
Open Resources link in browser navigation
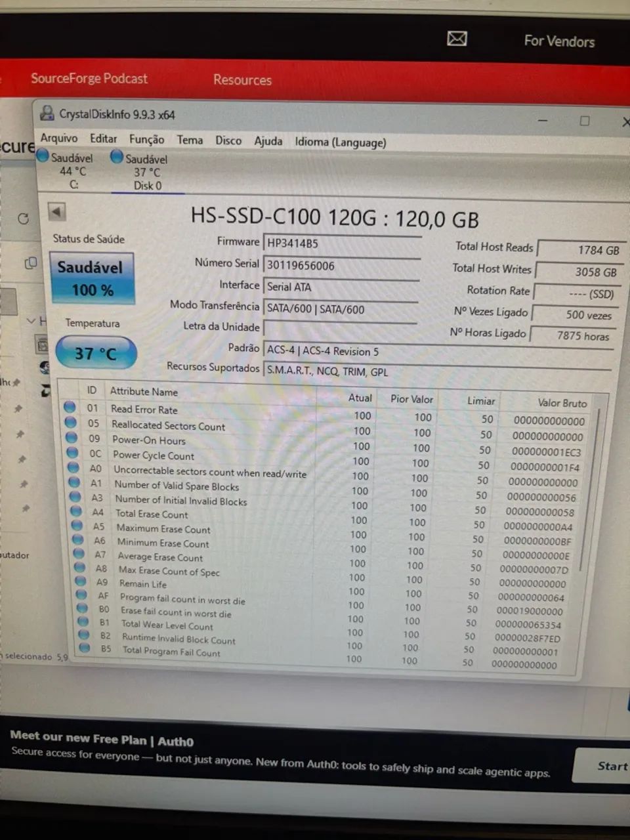(242, 80)
